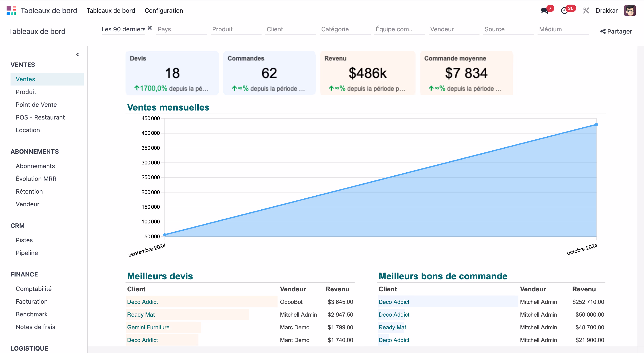Open the Odoo apps home icon

(11, 11)
